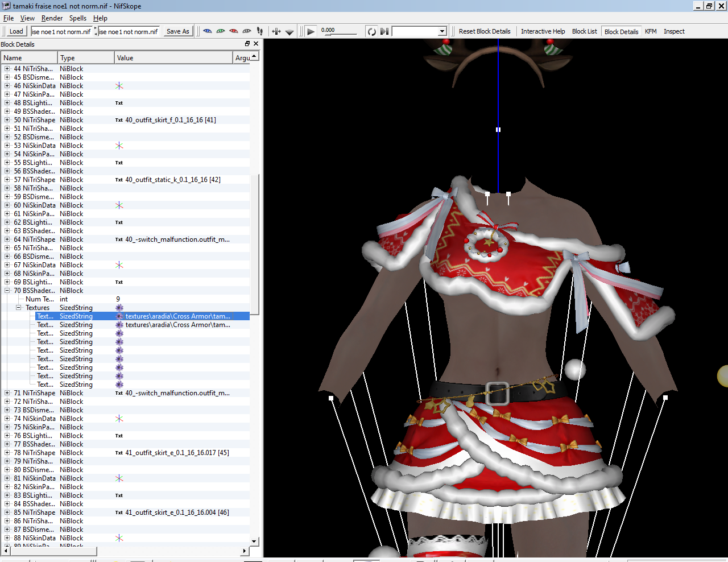Click the gray diamond toolbar icon
Viewport: 728px width, 562px height.
[289, 32]
